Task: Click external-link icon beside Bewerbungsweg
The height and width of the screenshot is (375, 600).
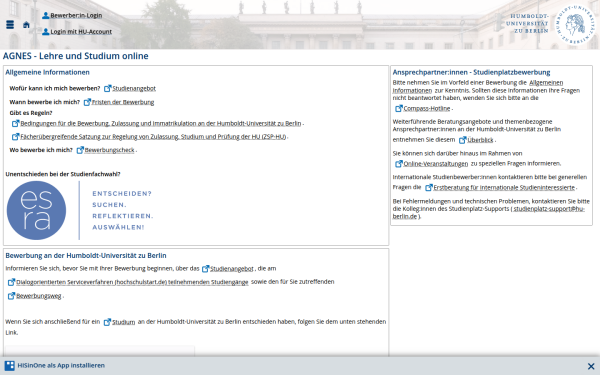Action: pyautogui.click(x=11, y=296)
